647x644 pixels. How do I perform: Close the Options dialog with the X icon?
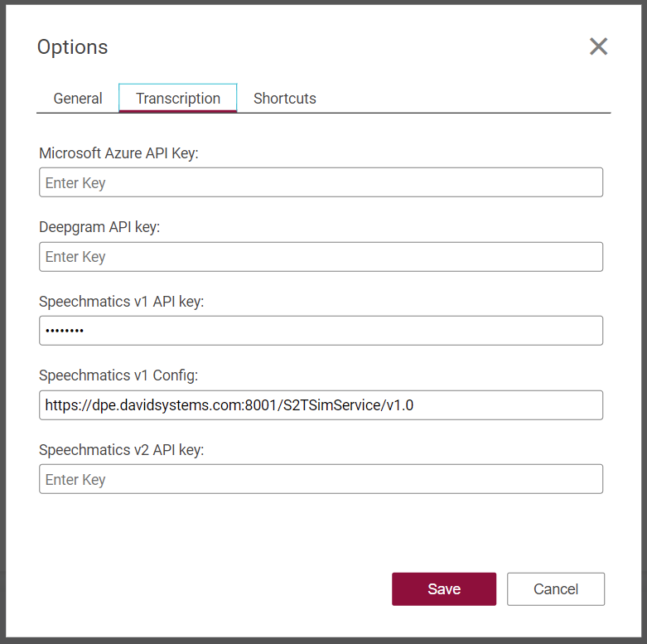pos(598,46)
